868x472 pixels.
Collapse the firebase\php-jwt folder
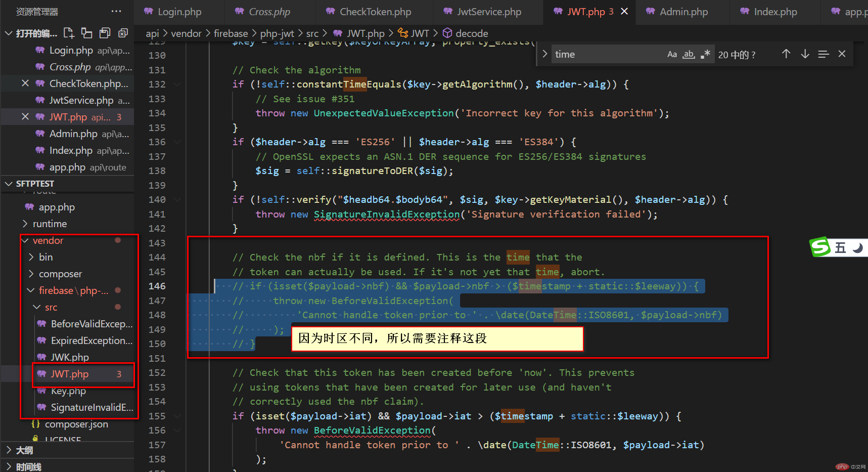[31, 290]
